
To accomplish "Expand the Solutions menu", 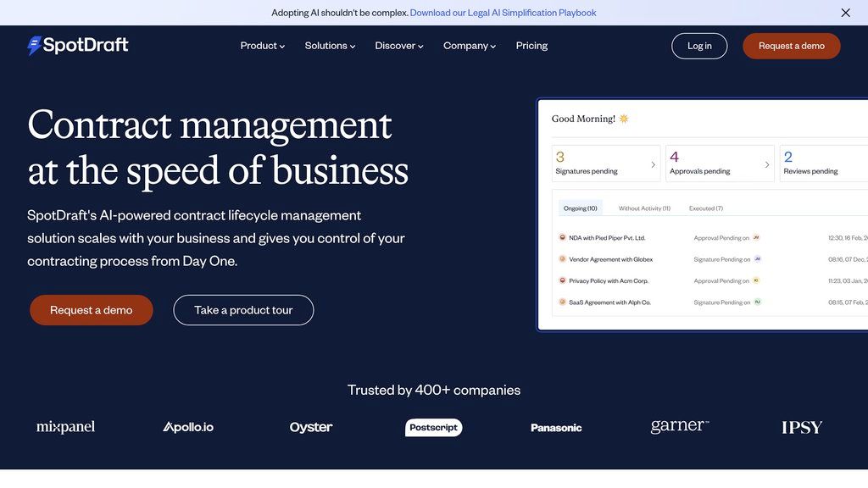I will tap(330, 46).
